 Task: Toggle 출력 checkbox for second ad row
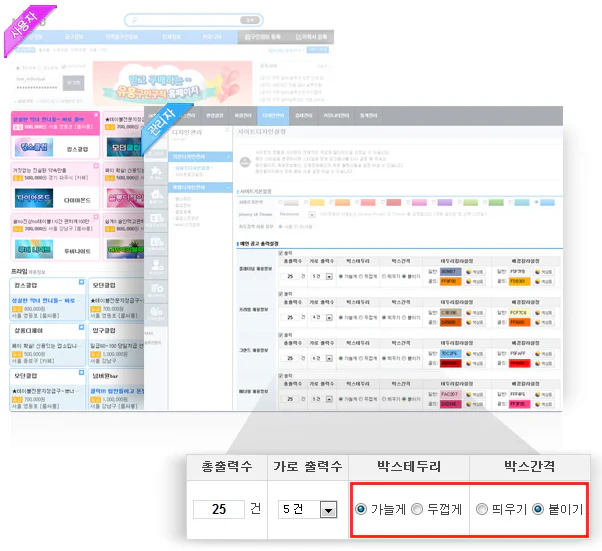[281, 294]
